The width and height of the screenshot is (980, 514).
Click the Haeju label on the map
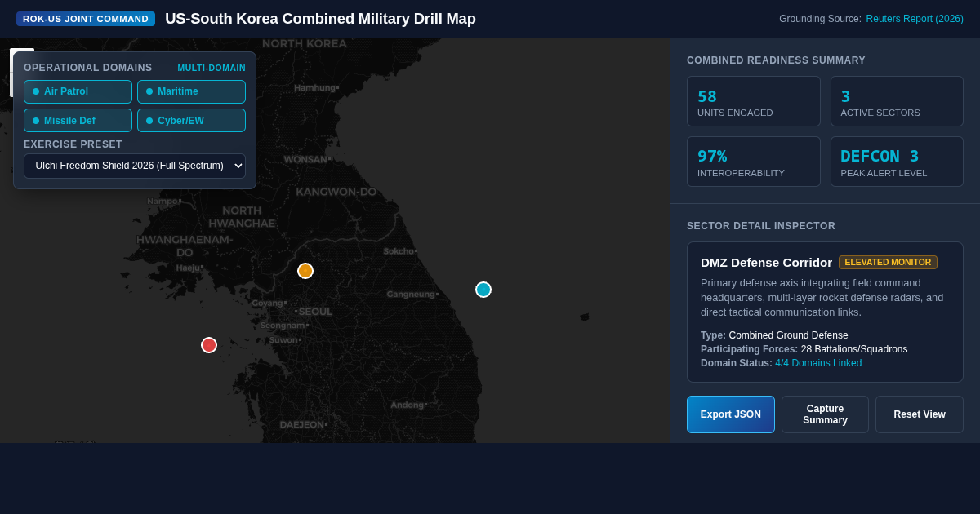point(189,268)
